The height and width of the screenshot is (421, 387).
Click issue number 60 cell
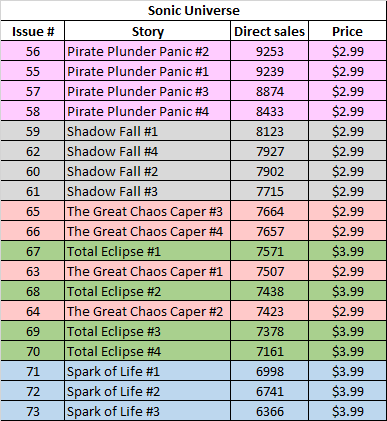(33, 171)
